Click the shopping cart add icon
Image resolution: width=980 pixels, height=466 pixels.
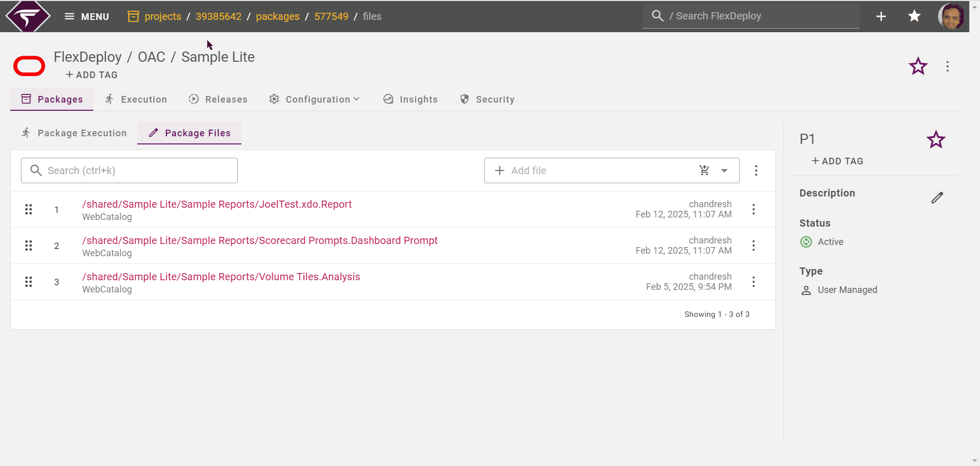[x=704, y=170]
